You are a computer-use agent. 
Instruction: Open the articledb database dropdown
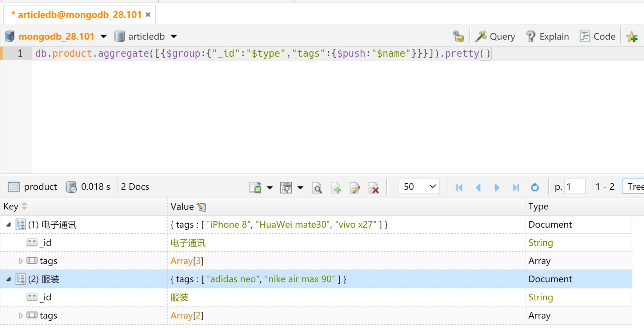(x=174, y=36)
